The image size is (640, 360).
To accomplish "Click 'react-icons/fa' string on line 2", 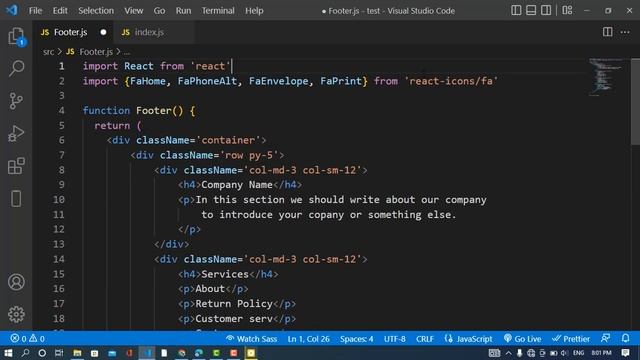I will 451,81.
